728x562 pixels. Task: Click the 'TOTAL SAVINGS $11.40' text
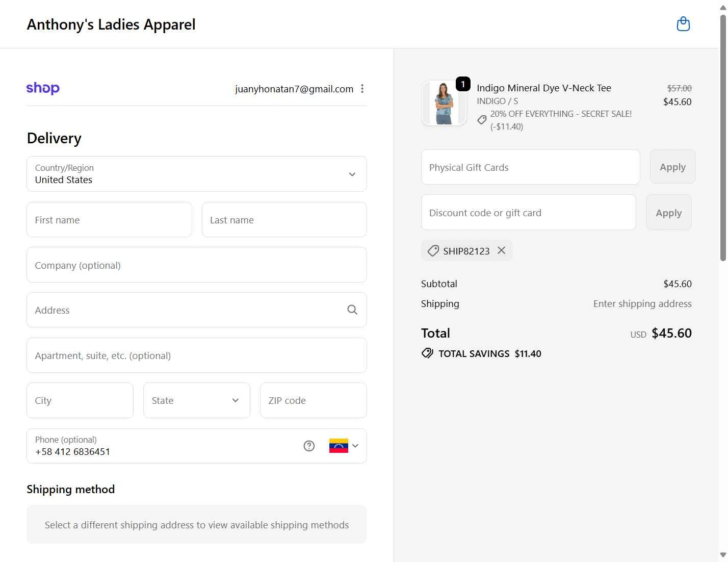point(490,353)
